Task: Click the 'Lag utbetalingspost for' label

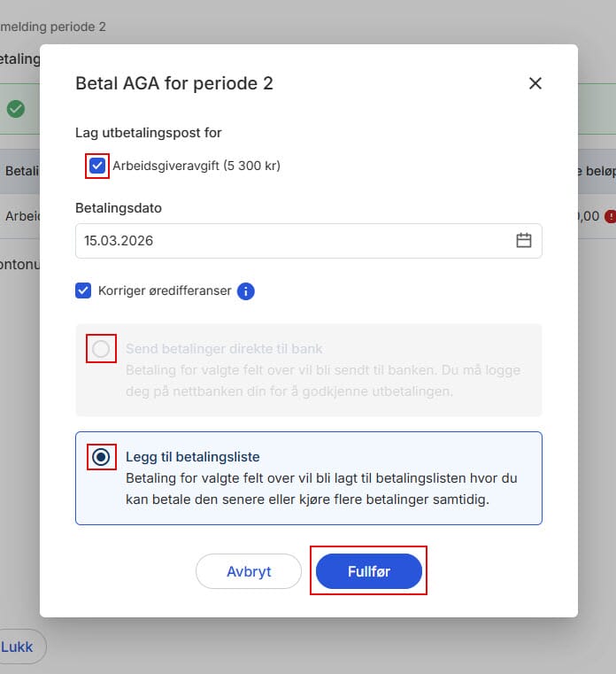Action: 148,133
